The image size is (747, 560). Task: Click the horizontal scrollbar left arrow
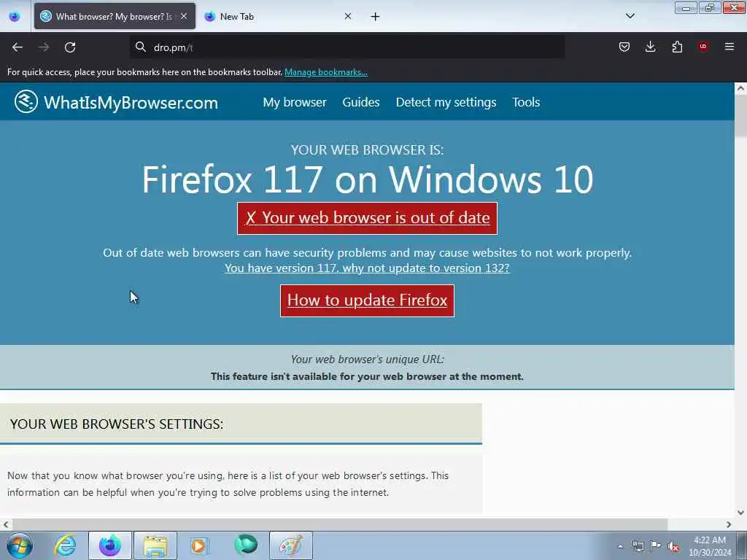pos(6,524)
